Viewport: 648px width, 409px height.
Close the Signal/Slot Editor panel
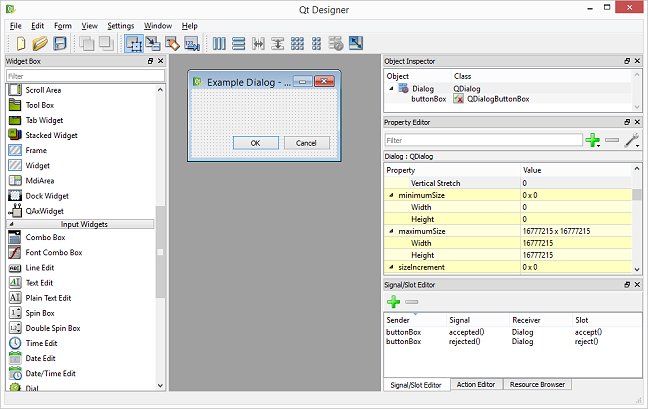tap(637, 285)
